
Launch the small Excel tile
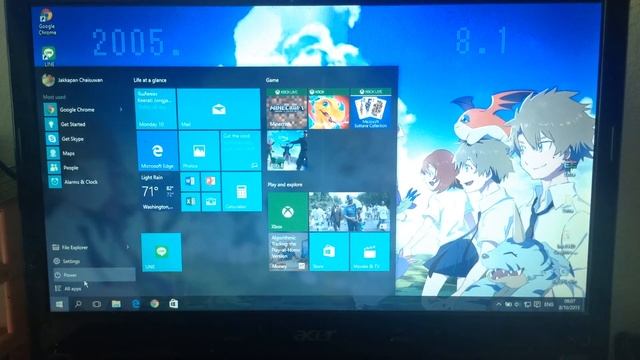coord(190,202)
